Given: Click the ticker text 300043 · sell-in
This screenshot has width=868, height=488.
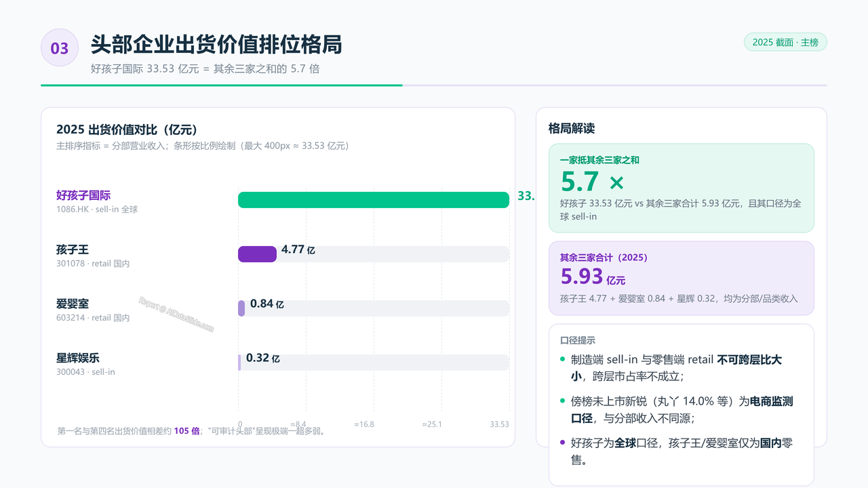Looking at the screenshot, I should click(x=85, y=372).
